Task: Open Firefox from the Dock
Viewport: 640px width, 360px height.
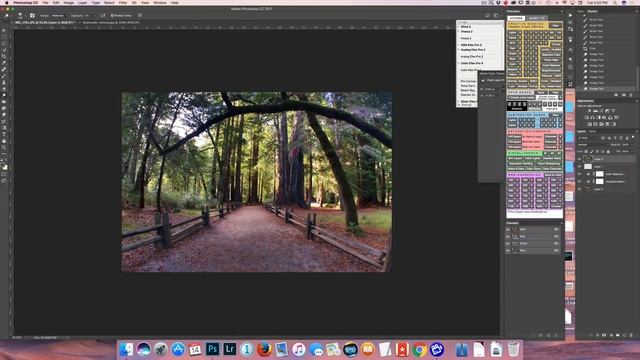Action: point(264,349)
